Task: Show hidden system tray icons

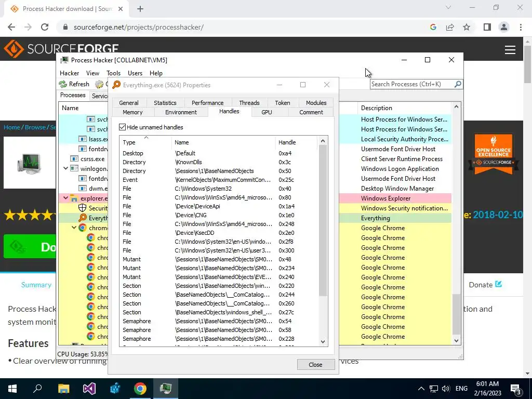Action: [421, 389]
